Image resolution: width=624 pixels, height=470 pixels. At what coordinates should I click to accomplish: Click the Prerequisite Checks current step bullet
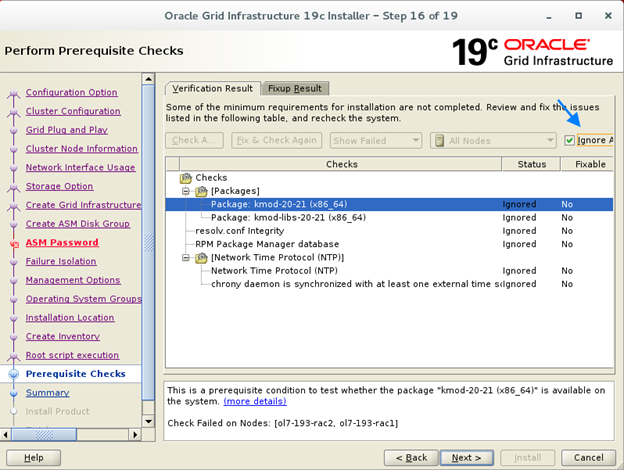(14, 374)
